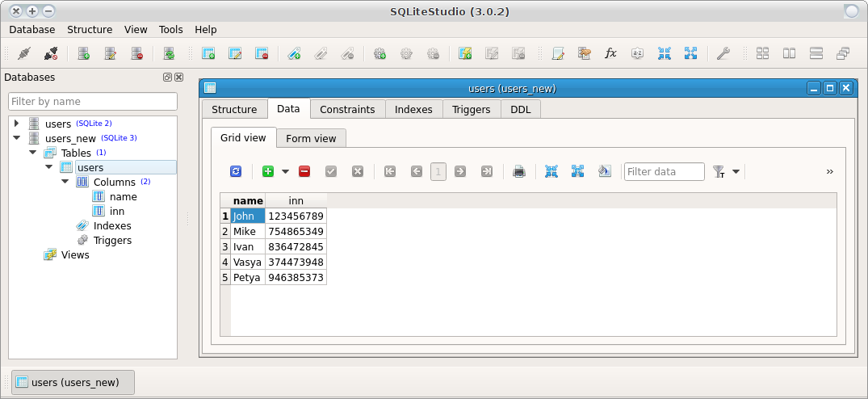The height and width of the screenshot is (399, 868).
Task: Select the cell containing Vasya
Action: point(248,262)
